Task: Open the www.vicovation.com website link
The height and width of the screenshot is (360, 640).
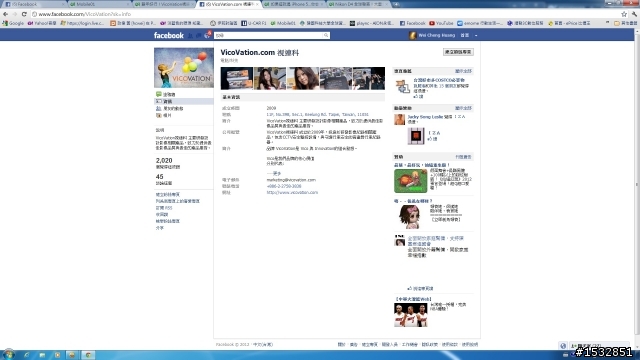Action: coord(292,192)
